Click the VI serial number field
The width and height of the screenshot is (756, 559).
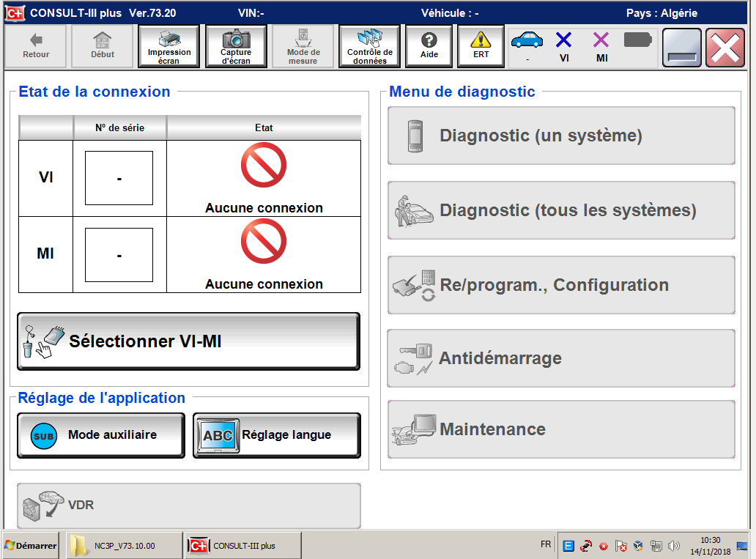pos(119,178)
